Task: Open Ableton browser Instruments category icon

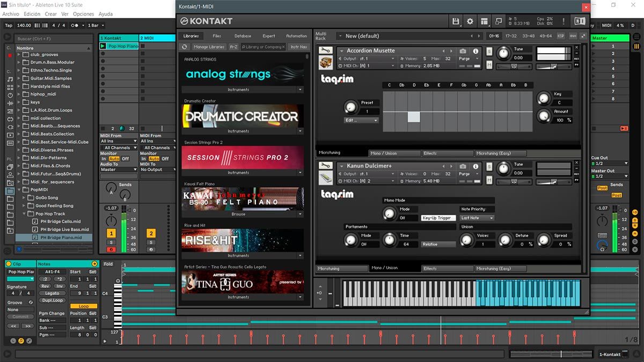Action: [x=10, y=95]
